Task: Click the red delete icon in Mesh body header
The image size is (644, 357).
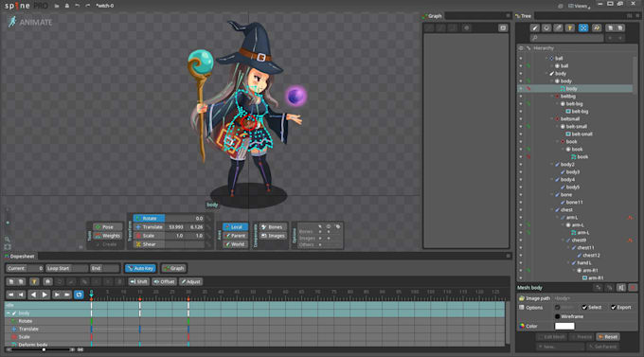Action: (633, 288)
